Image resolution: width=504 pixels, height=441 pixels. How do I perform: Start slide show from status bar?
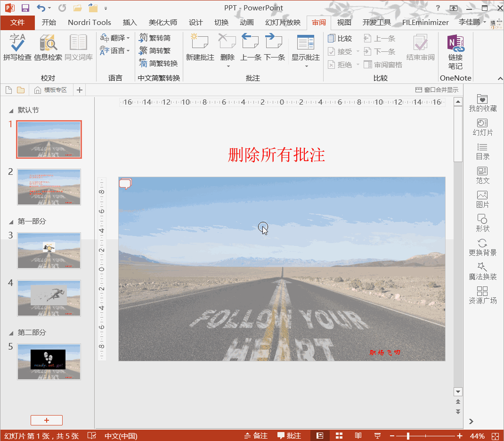[x=377, y=435]
